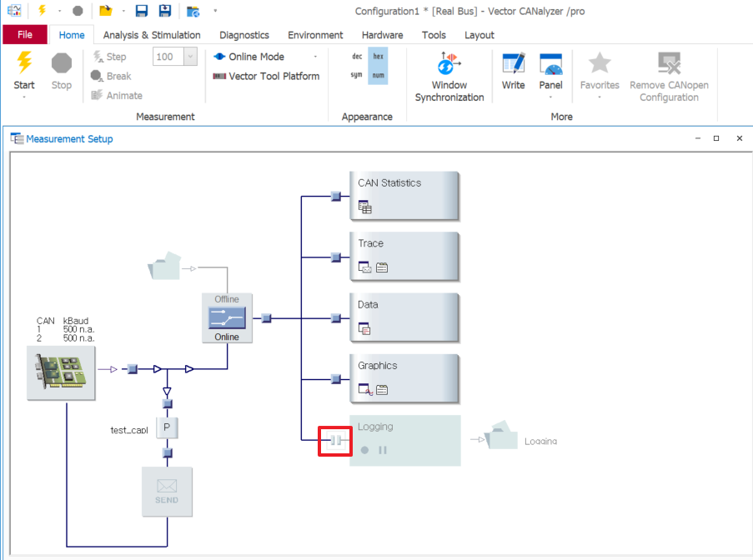The image size is (753, 560).
Task: Click the offline source folder icon
Action: pos(165,266)
